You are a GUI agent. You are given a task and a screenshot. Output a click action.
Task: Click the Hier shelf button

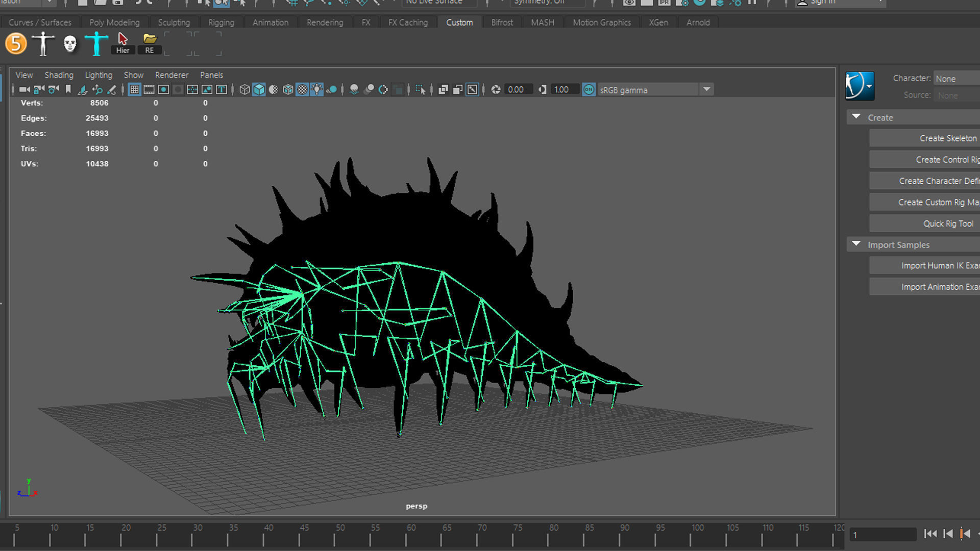point(122,43)
